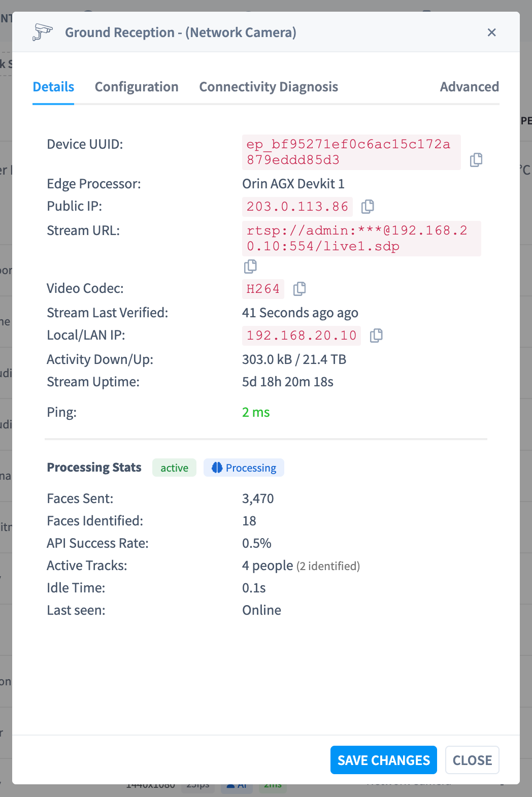The height and width of the screenshot is (797, 532).
Task: Click the Processing status badge
Action: (x=244, y=468)
